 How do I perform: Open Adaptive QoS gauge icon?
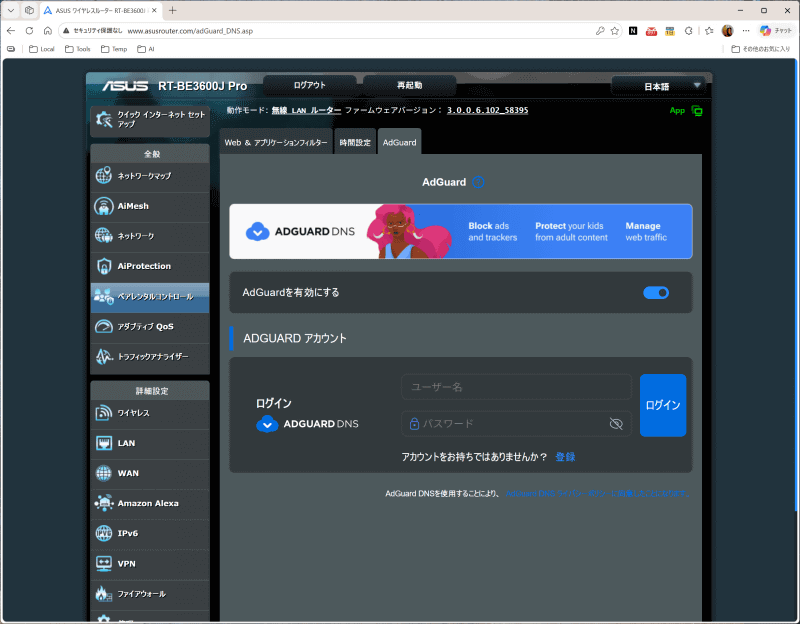104,326
